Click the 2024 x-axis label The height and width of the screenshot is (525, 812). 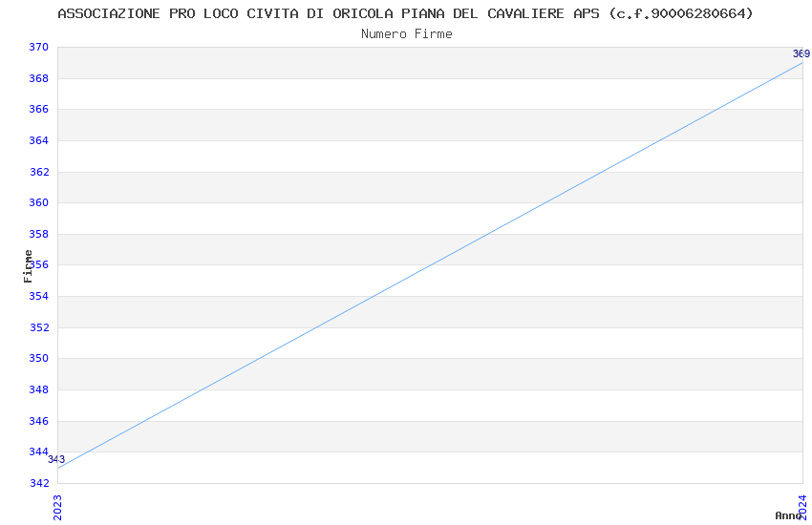(x=802, y=508)
